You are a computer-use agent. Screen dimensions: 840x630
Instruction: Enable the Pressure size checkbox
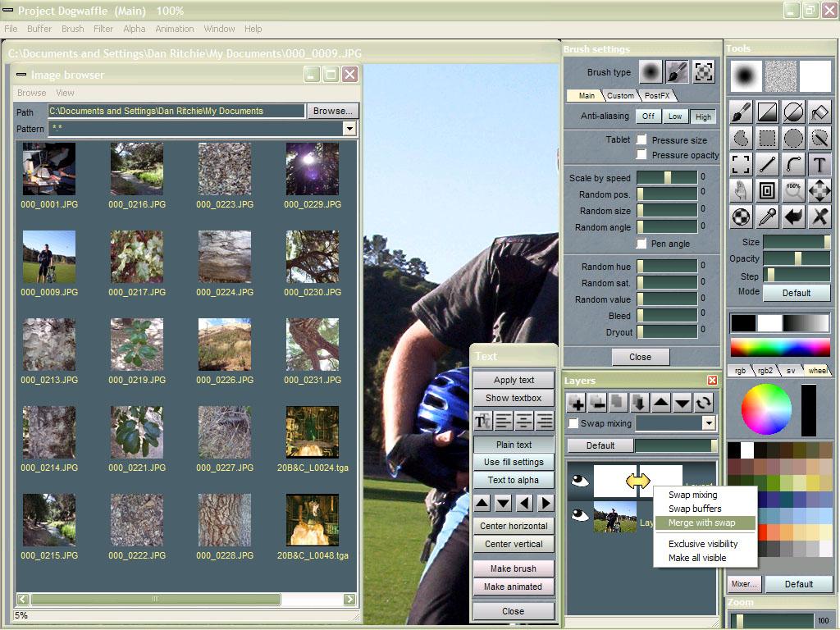tap(641, 140)
